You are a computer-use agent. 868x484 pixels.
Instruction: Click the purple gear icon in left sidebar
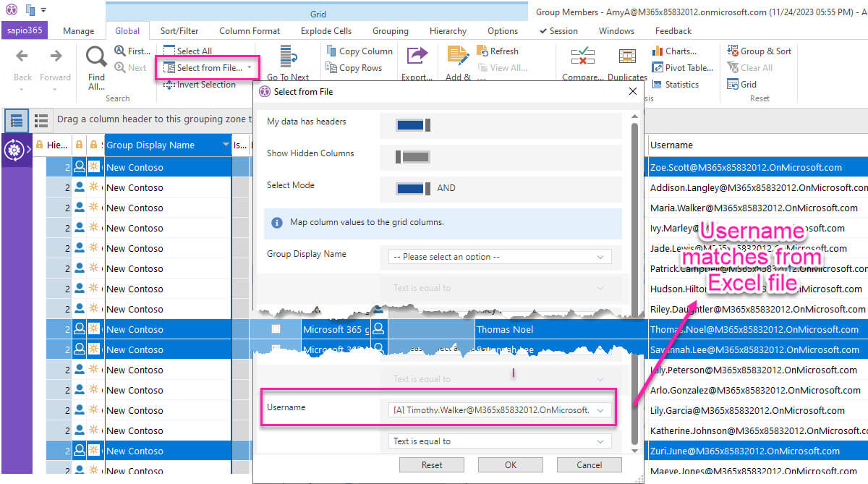tap(13, 150)
